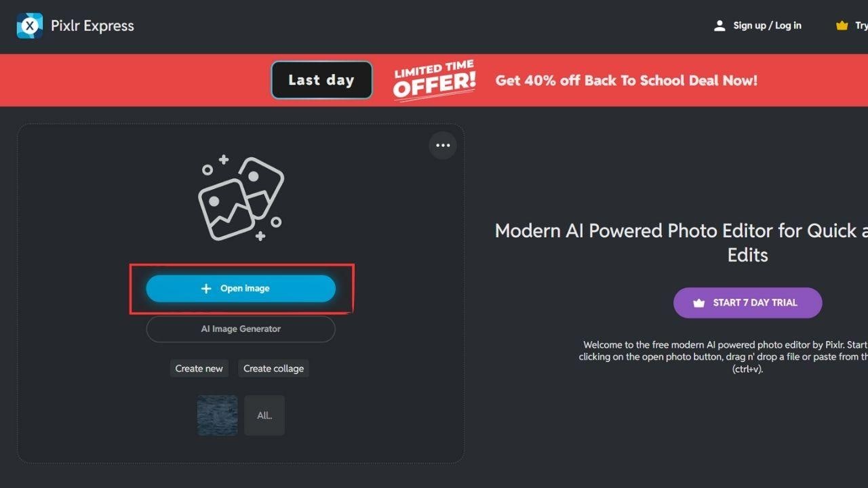The height and width of the screenshot is (488, 868).
Task: Select Create collage
Action: (273, 368)
